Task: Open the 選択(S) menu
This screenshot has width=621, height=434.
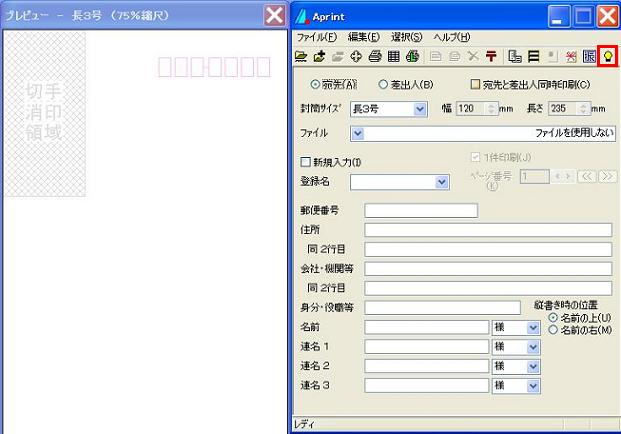Action: click(406, 37)
